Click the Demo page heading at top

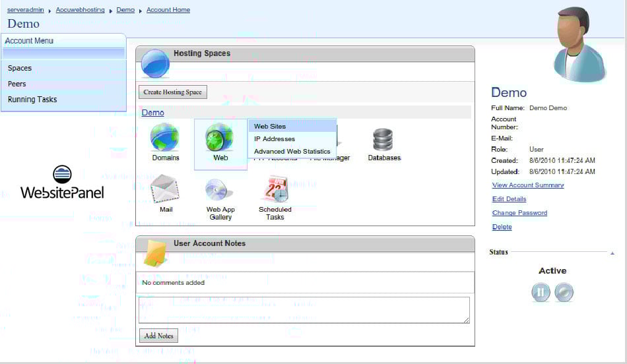click(23, 24)
